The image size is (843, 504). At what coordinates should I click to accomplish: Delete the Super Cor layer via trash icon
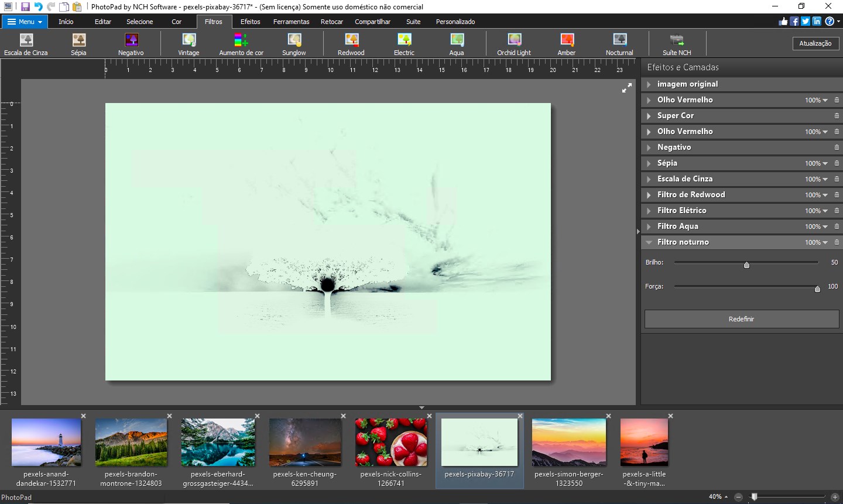[837, 116]
